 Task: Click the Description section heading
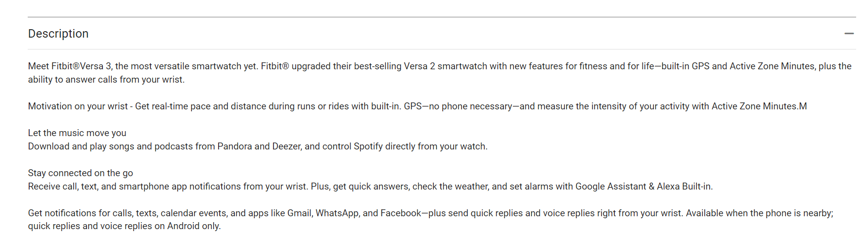pos(58,34)
